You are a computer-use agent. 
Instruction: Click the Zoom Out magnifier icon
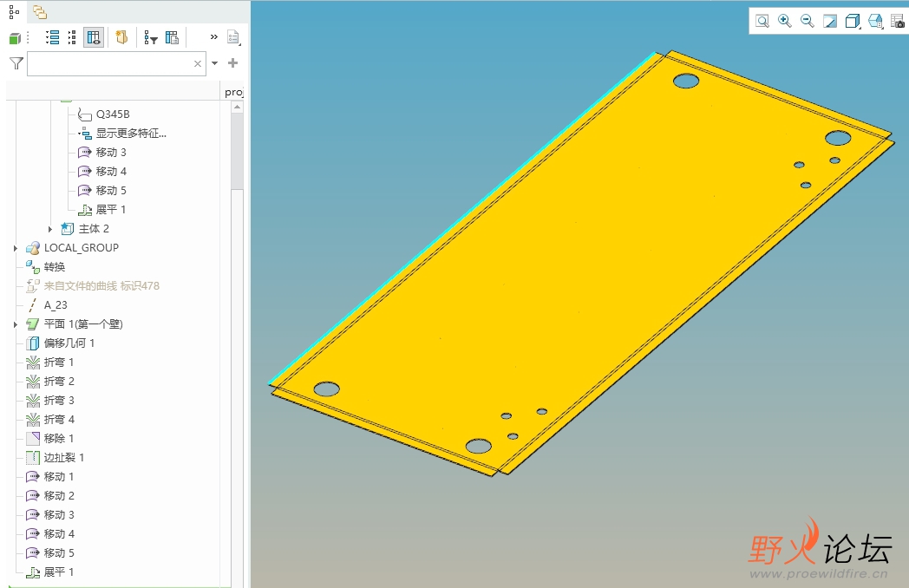point(807,21)
